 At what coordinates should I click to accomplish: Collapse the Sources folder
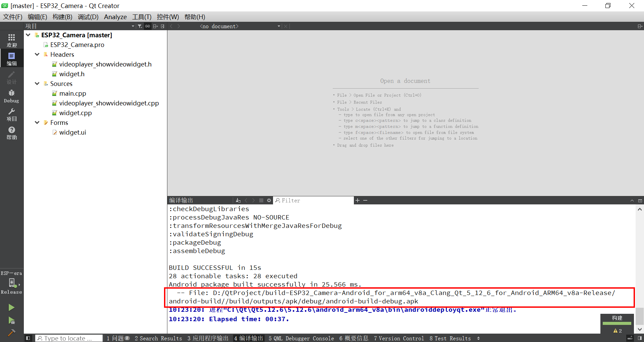click(37, 84)
